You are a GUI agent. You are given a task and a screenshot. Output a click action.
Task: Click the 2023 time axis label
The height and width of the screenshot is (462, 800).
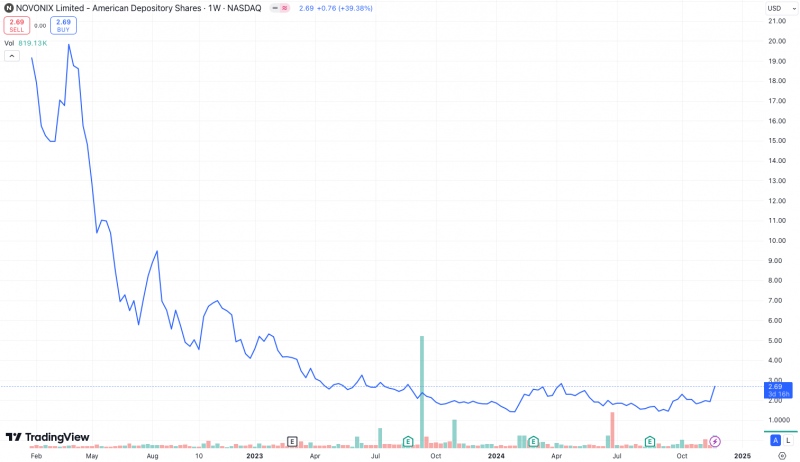[255, 455]
